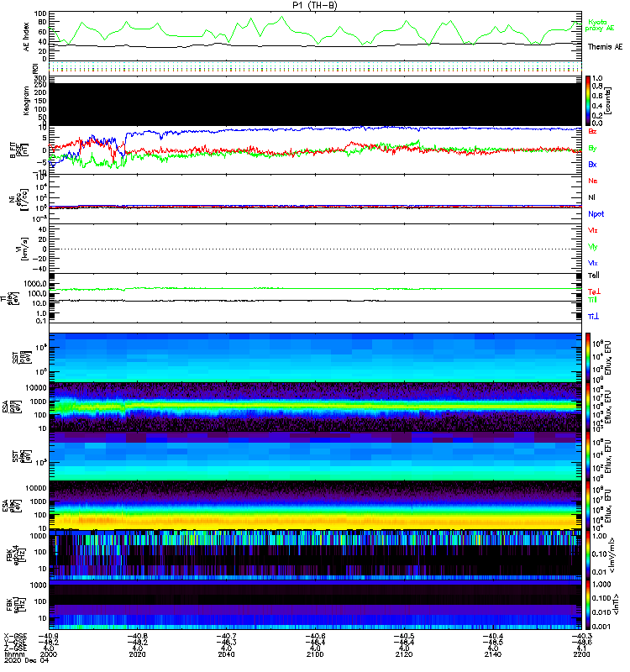This screenshot has width=630, height=672.
Task: Click the "2200" time tick label
Action: tap(581, 654)
